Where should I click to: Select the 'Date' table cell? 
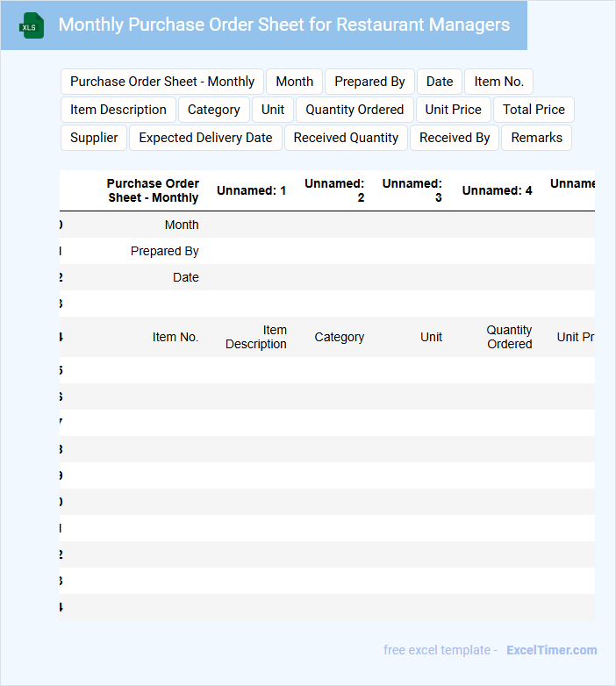(185, 277)
